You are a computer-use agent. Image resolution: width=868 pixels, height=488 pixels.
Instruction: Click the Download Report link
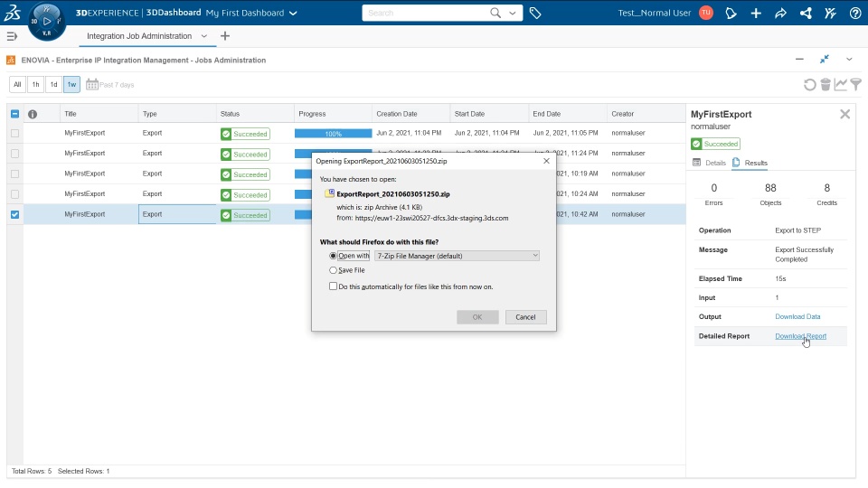point(800,336)
